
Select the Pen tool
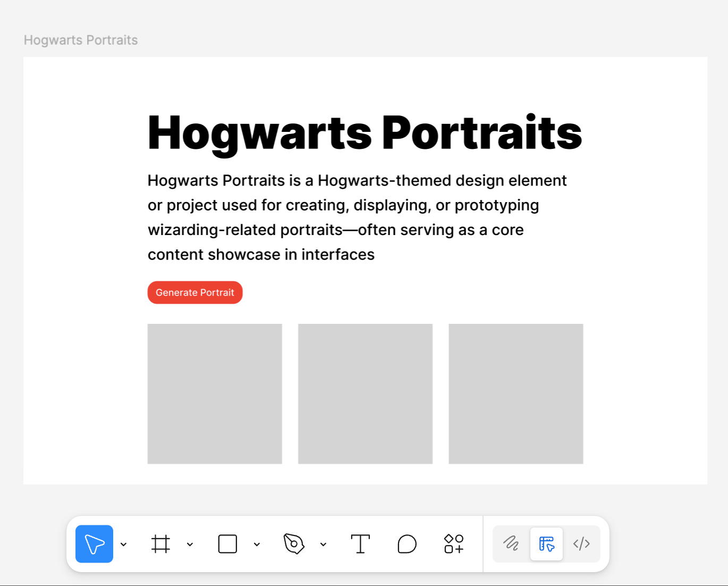pos(294,544)
